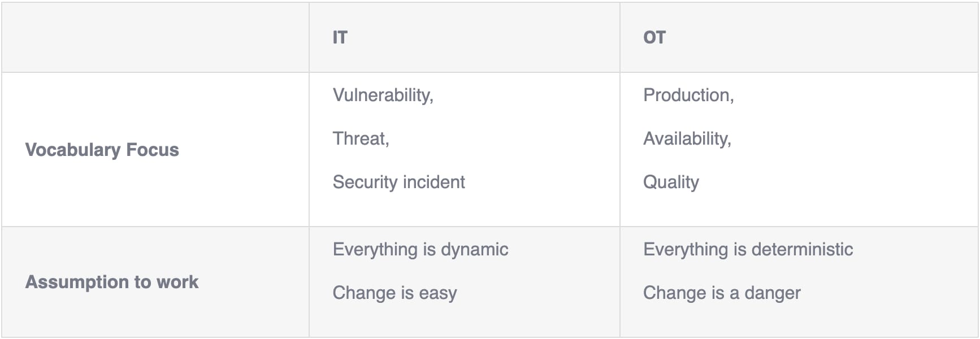The height and width of the screenshot is (339, 980).
Task: Click the OT column header
Action: pos(654,37)
